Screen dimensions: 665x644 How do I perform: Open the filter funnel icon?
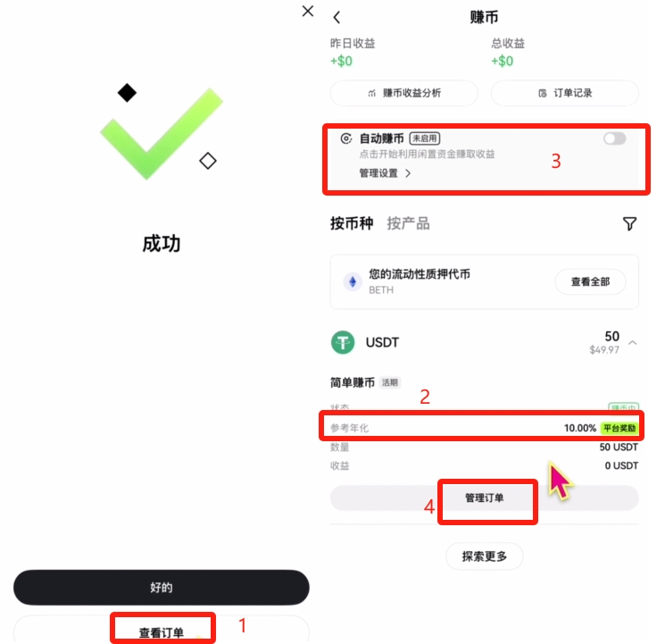[630, 223]
